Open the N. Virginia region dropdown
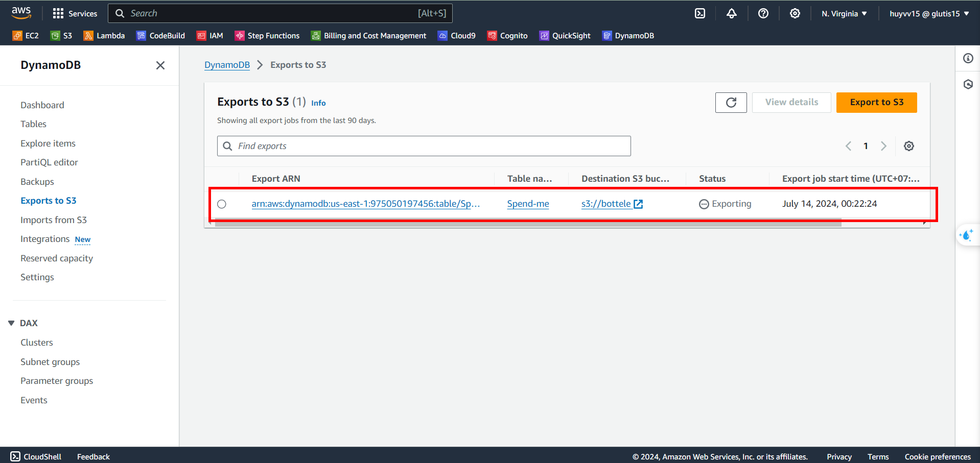Screen dimensions: 980x463 (x=844, y=13)
